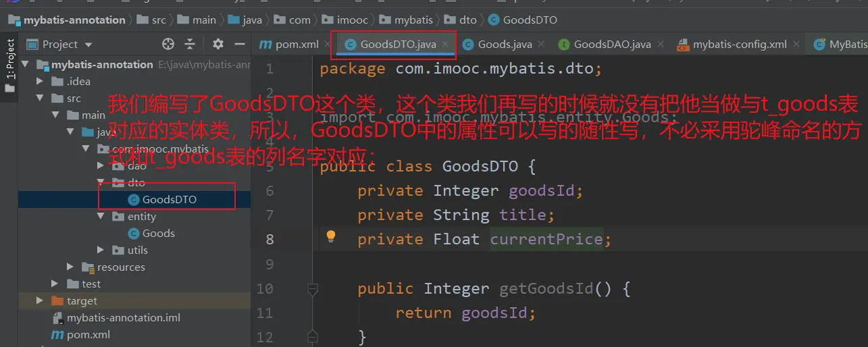Close the GoodsDAO.java tab
This screenshot has height=347, width=868.
coord(661,45)
